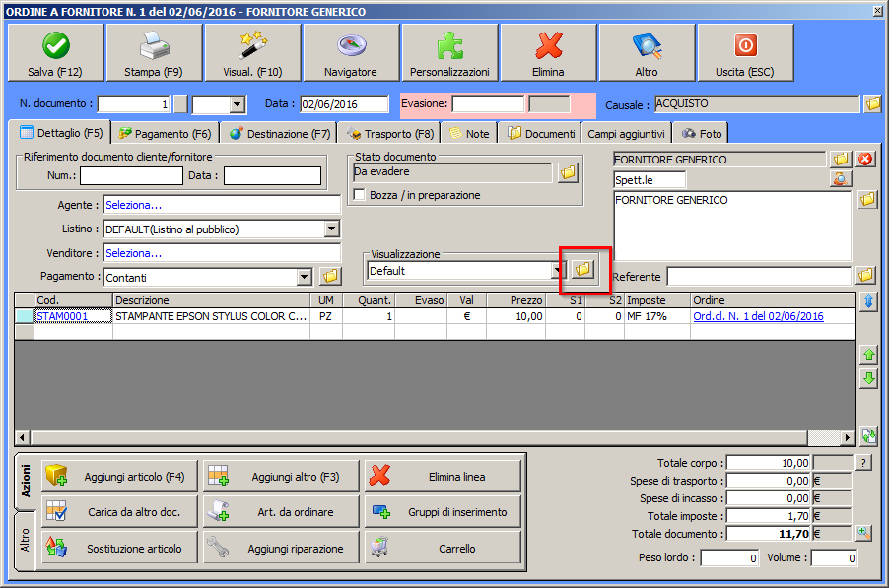Switch to Destinazione (F7) tab
The height and width of the screenshot is (588, 889).
tap(280, 134)
